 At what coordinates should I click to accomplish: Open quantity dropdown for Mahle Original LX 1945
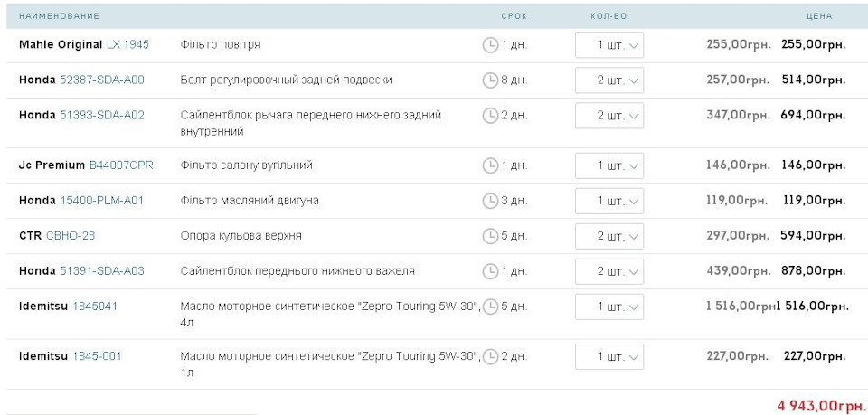(609, 45)
